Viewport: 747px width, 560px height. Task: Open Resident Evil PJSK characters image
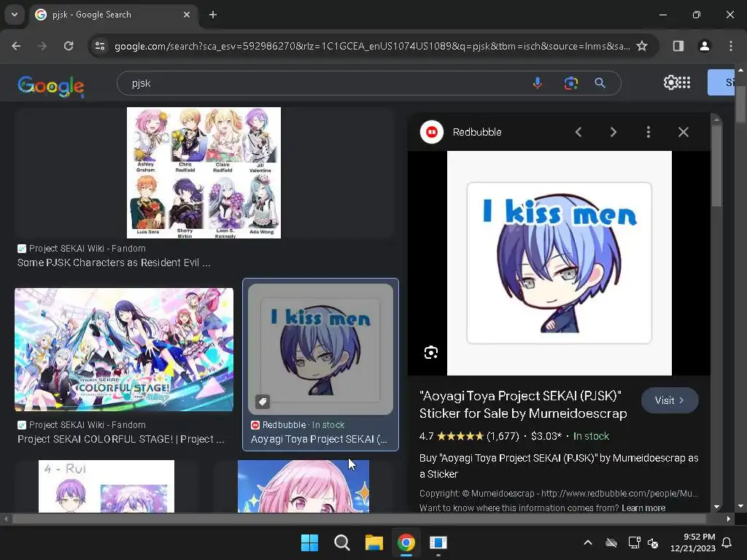(x=204, y=172)
